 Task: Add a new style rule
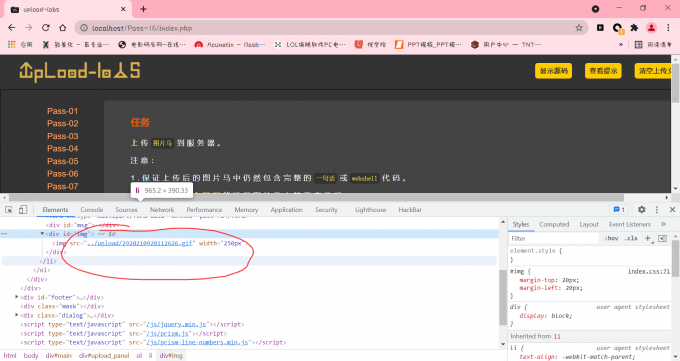coord(648,238)
